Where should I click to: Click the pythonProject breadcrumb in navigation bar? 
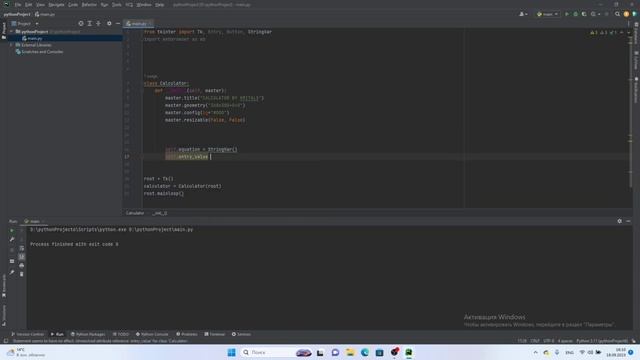[17, 14]
